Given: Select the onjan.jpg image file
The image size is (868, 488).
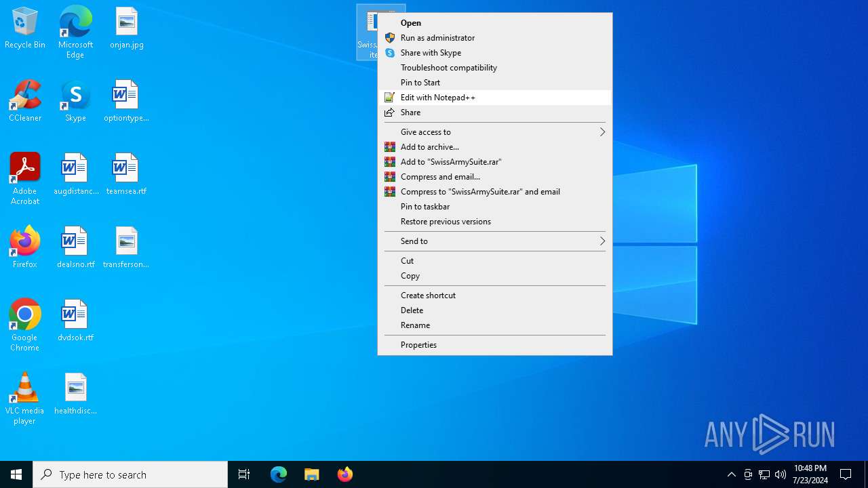Looking at the screenshot, I should tap(127, 28).
